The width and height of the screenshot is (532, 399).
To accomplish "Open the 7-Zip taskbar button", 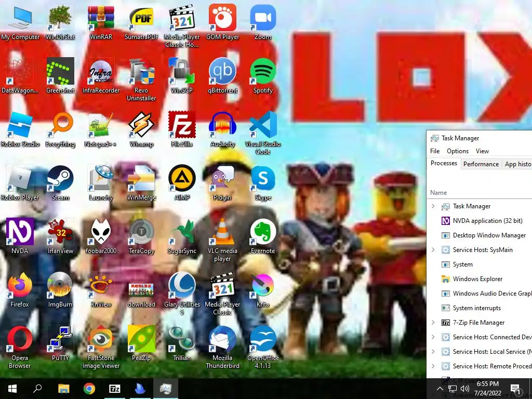I will tap(115, 389).
